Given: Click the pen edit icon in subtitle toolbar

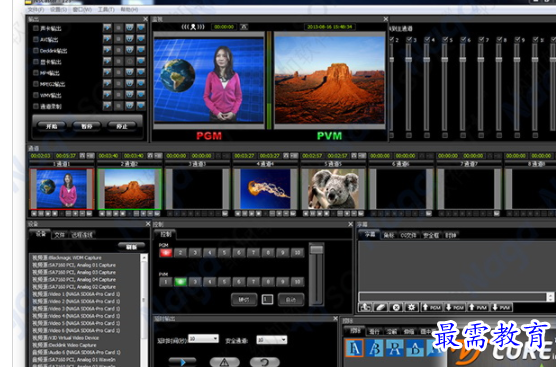Looking at the screenshot, I should click(380, 307).
